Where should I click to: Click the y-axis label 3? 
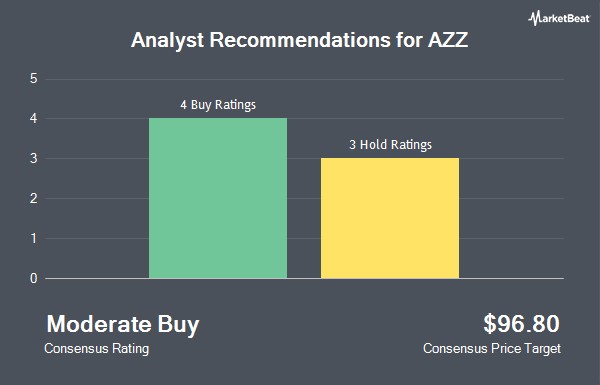34,158
